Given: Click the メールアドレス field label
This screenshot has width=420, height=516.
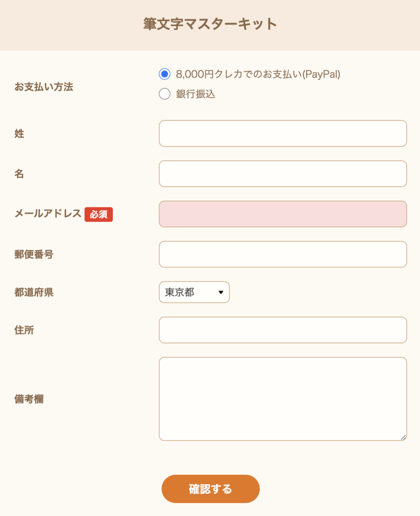Looking at the screenshot, I should 48,214.
